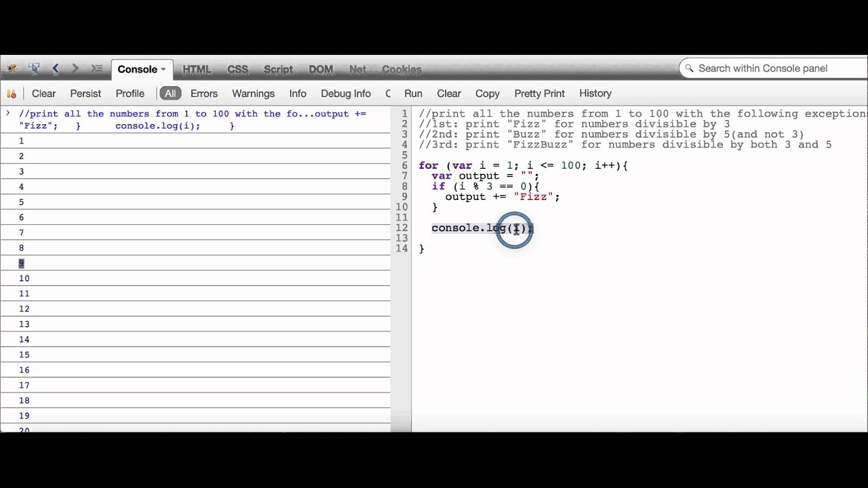Click line number 14 in editor gutter
This screenshot has height=488, width=868.
pos(401,249)
